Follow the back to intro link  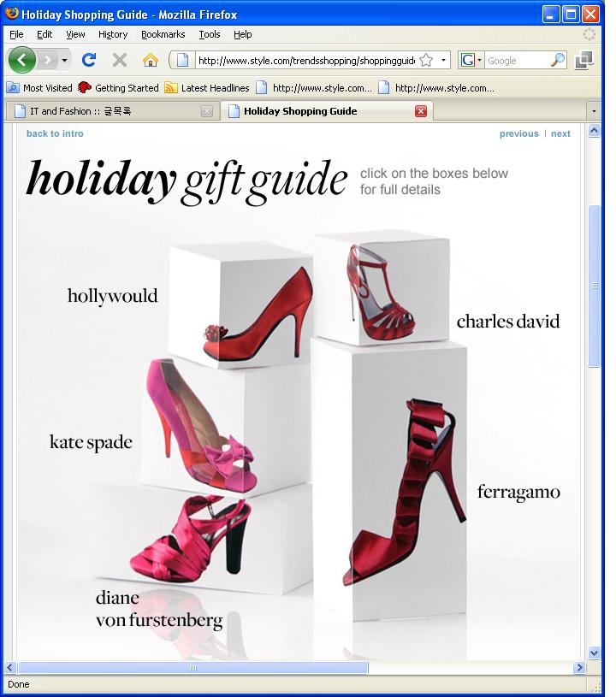[x=55, y=133]
